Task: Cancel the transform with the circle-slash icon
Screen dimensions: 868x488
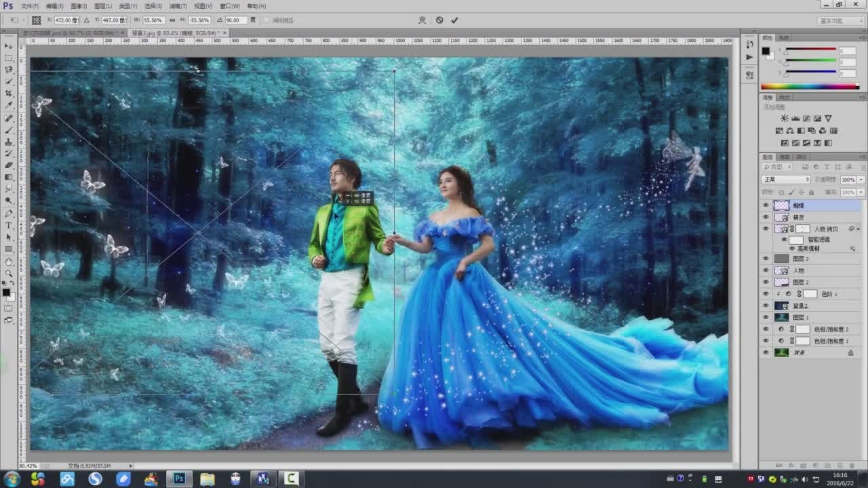Action: (x=439, y=20)
